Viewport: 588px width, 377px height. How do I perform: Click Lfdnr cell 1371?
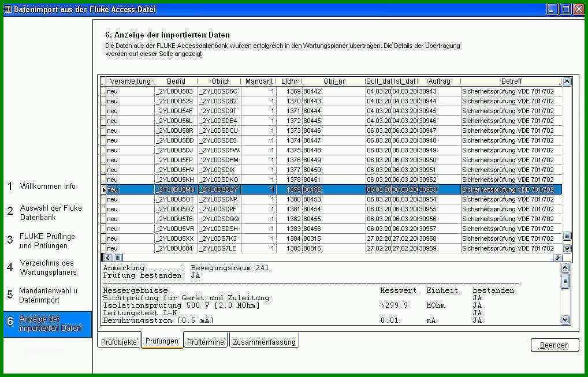[289, 111]
